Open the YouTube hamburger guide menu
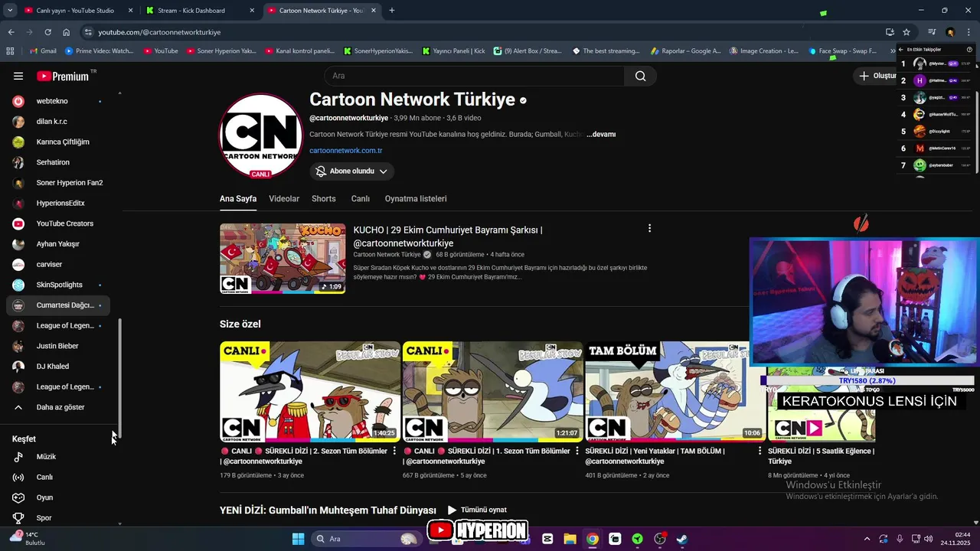This screenshot has height=551, width=980. click(18, 76)
